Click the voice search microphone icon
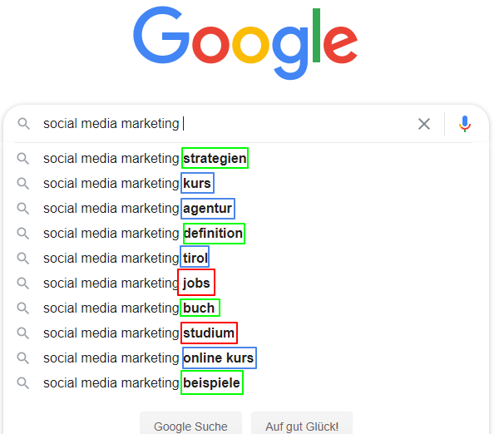Screen dimensions: 504x434 coord(464,124)
